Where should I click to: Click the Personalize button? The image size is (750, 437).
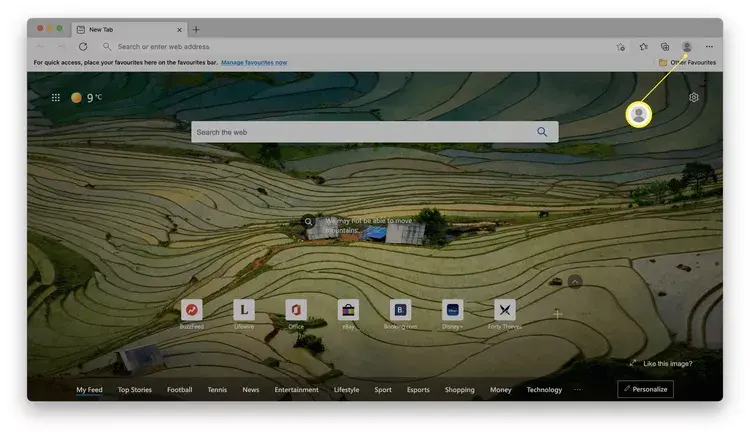pos(645,389)
